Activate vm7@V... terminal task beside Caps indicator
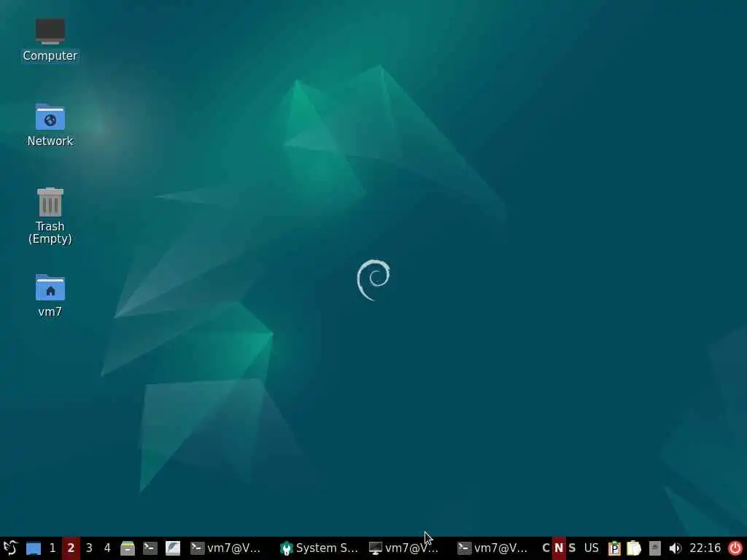Image resolution: width=747 pixels, height=560 pixels. (493, 548)
